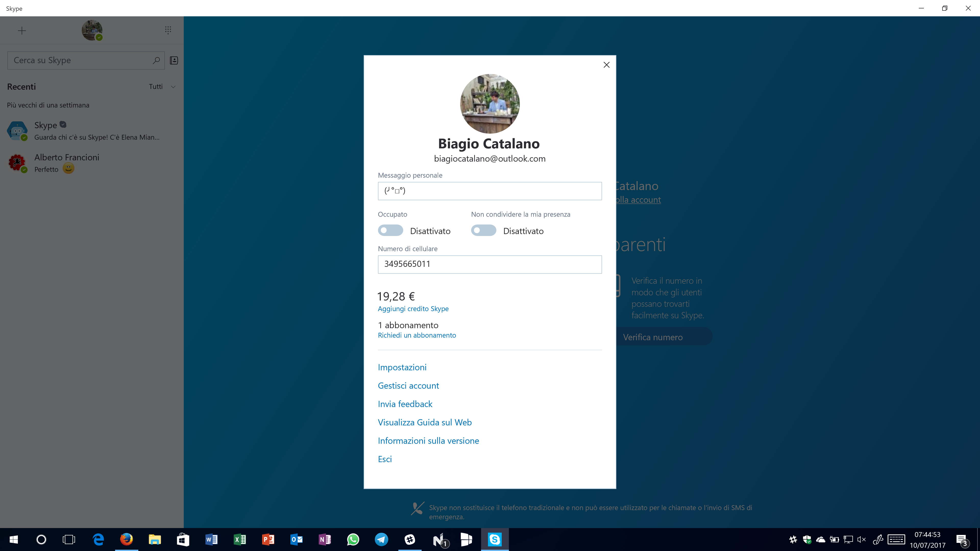Click the 1 abbonamento text
This screenshot has height=551, width=980.
point(408,325)
